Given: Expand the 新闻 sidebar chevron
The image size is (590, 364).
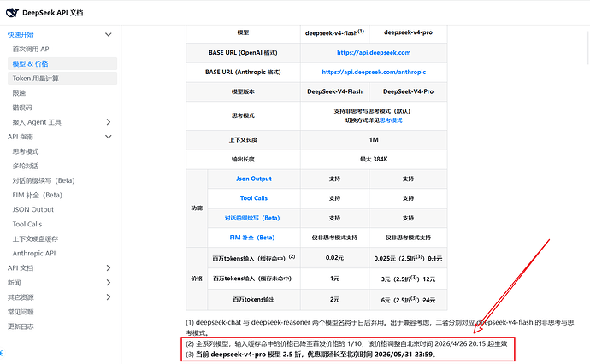Looking at the screenshot, I should [109, 283].
